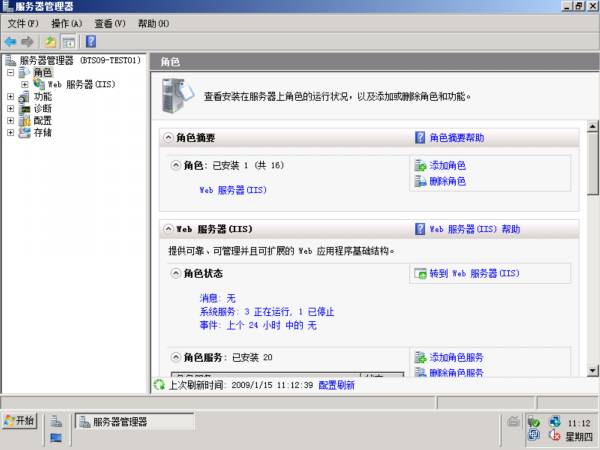600x450 pixels.
Task: Click the 系统服务: 3 正在运行 link
Action: click(267, 312)
